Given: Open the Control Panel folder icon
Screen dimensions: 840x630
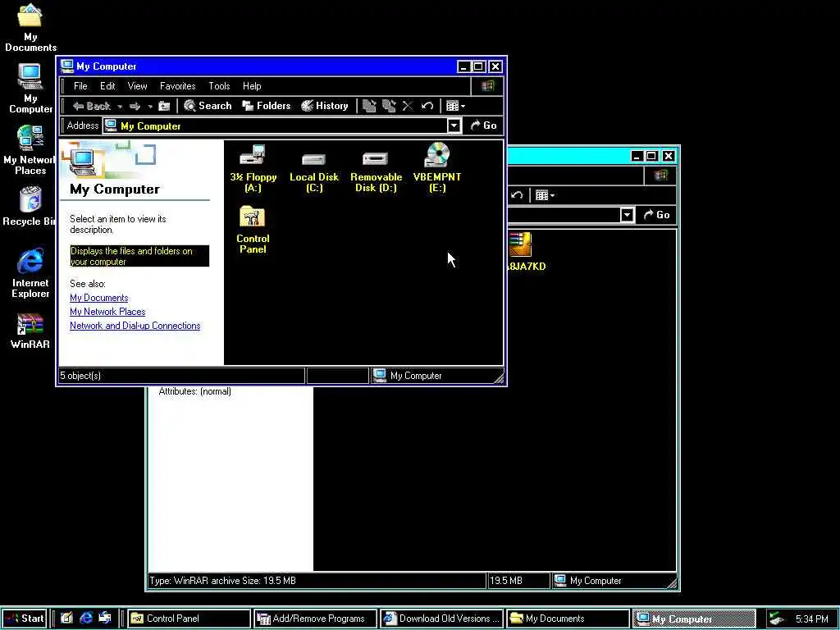Looking at the screenshot, I should pyautogui.click(x=253, y=231).
